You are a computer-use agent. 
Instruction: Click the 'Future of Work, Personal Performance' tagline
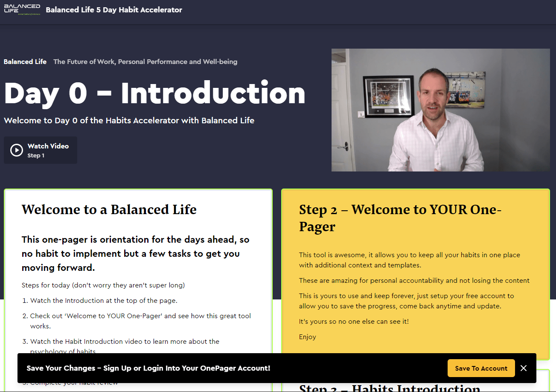(x=145, y=62)
